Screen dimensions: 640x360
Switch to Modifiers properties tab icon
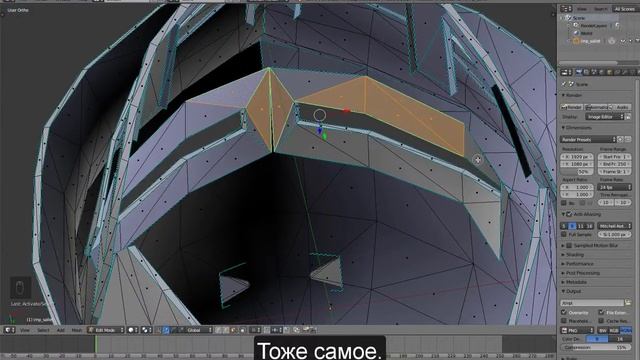[x=625, y=72]
